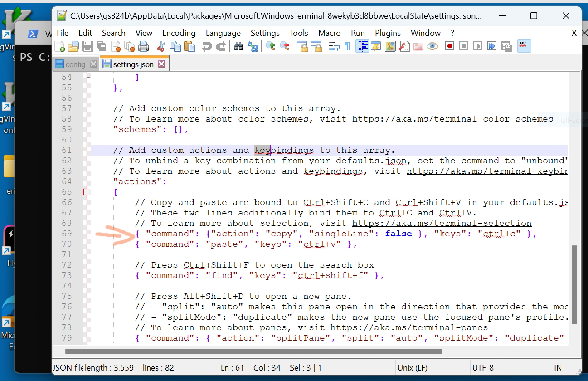The image size is (588, 381).
Task: Open the Search menu
Action: pos(114,33)
